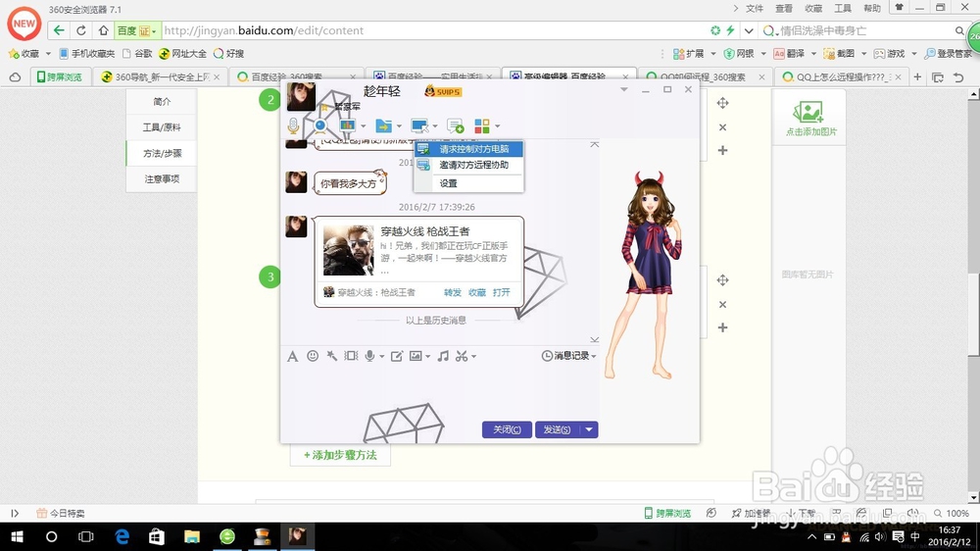Open the QQ apps grid icon

click(482, 125)
